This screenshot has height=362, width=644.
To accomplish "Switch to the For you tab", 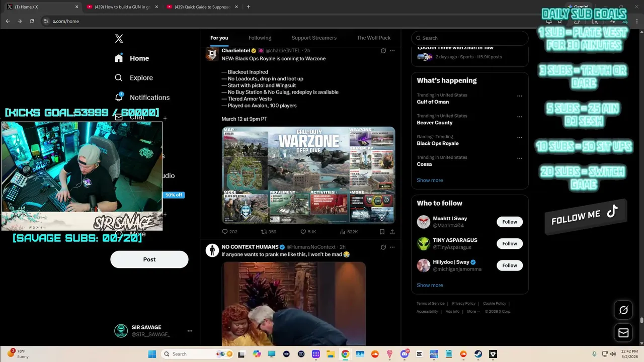I will coord(219,38).
